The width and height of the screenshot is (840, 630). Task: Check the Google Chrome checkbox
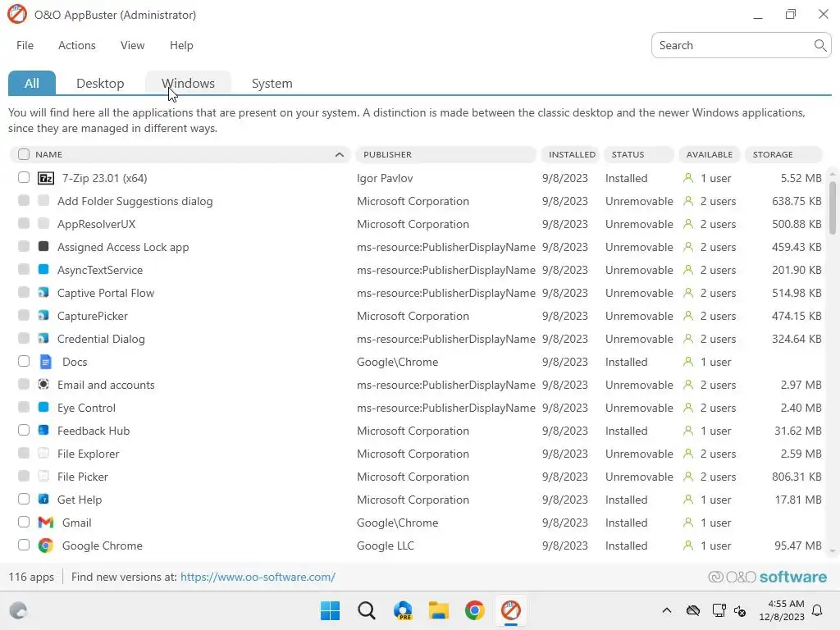tap(24, 545)
